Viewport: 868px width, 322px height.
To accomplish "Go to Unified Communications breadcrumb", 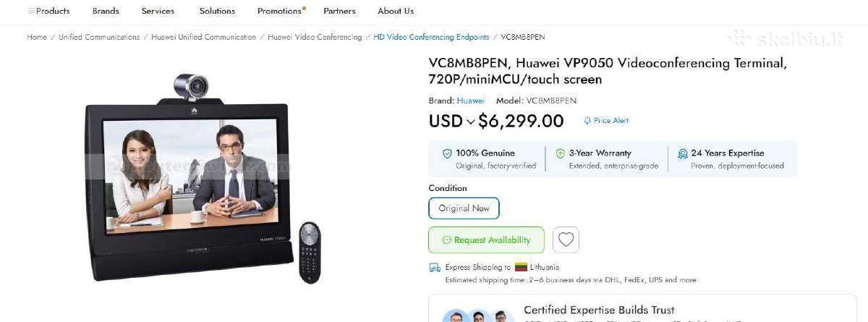I will [x=99, y=37].
